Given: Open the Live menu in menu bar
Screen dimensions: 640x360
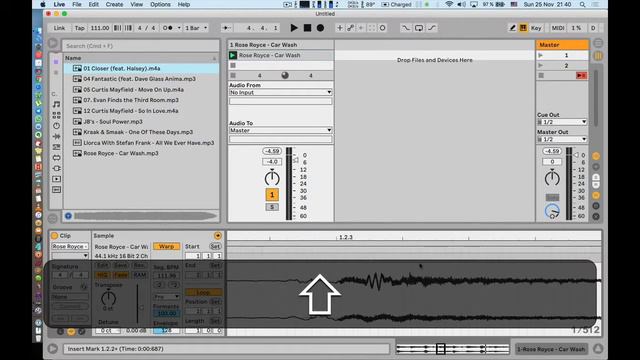Looking at the screenshot, I should tap(59, 4).
